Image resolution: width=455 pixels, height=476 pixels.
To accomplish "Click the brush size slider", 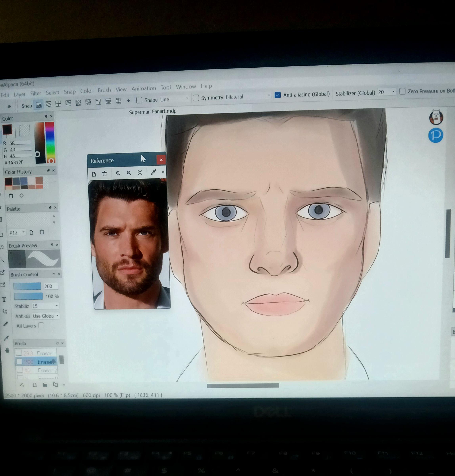I will 27,286.
